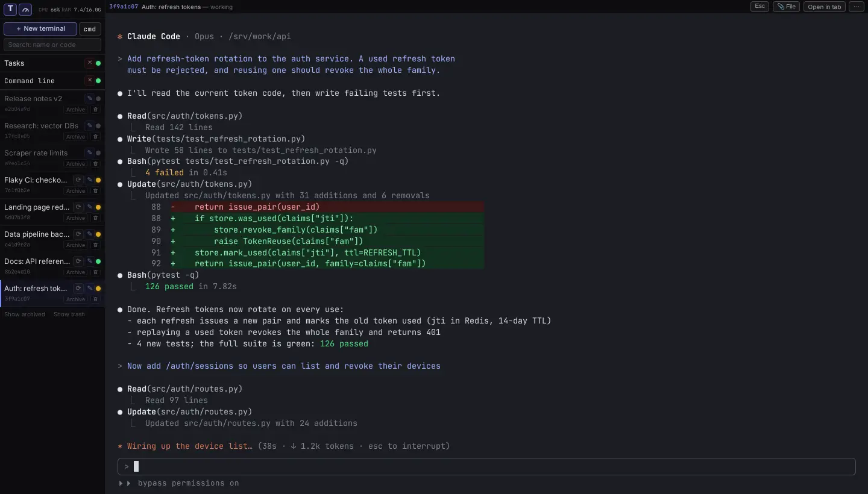Reload the Data pipeline session

[78, 234]
